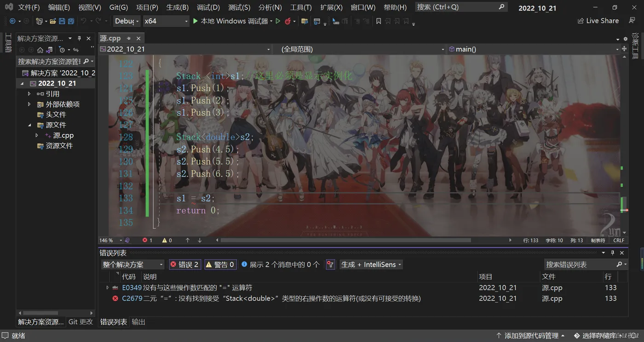Open the 整个解决方案 scope dropdown in Error List

[x=132, y=265]
